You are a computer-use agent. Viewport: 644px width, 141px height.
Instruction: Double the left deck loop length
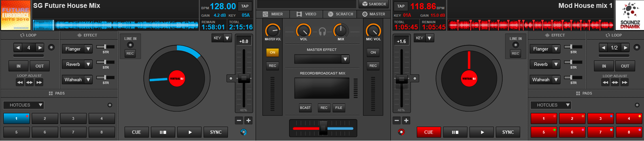coord(40,48)
